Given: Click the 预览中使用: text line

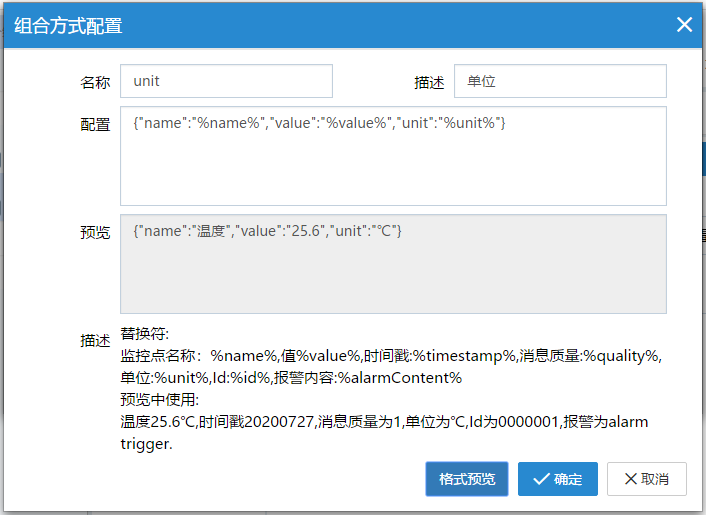Looking at the screenshot, I should [160, 400].
